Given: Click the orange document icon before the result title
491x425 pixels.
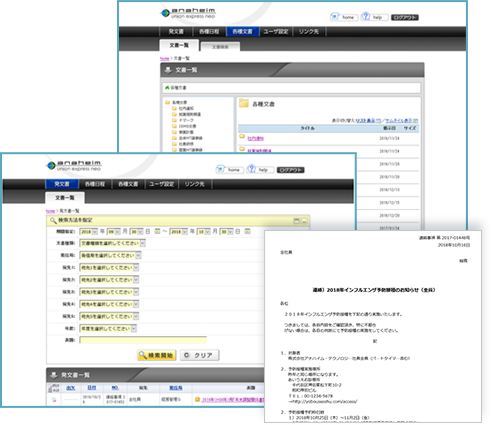Looking at the screenshot, I should tap(197, 399).
